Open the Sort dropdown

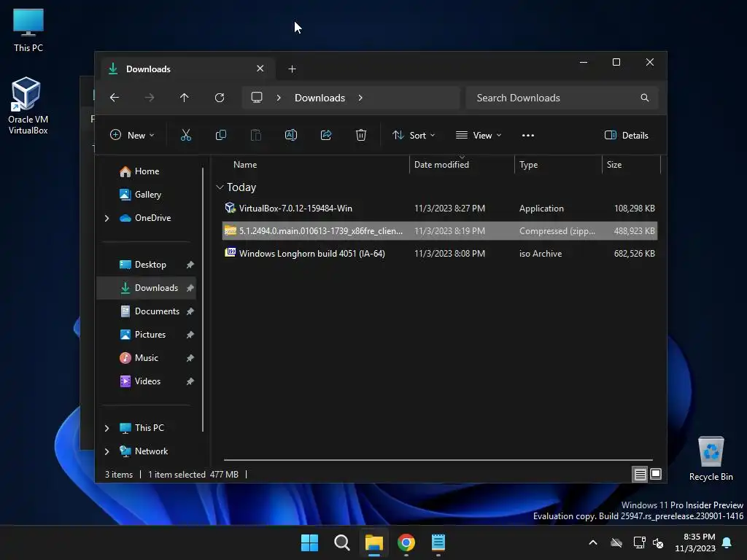(414, 135)
